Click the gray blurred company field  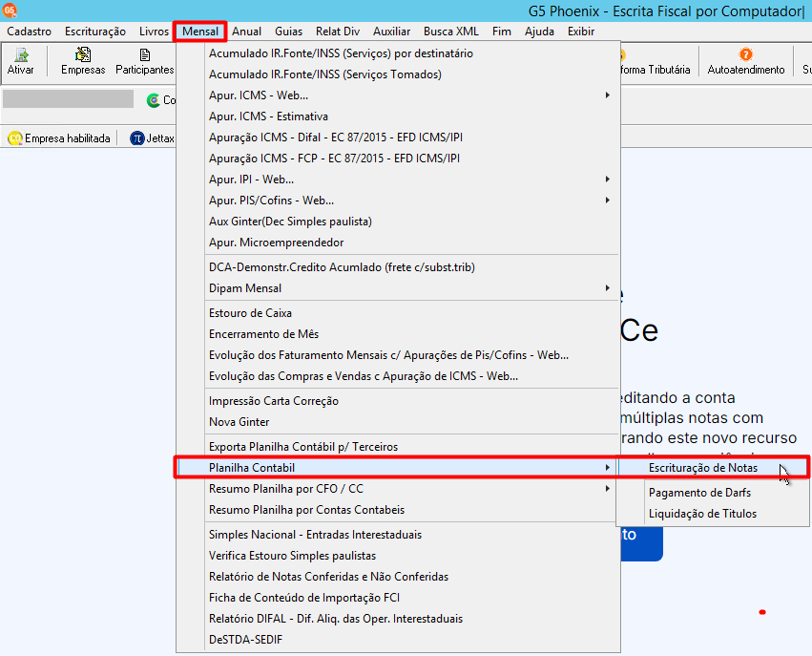(69, 99)
